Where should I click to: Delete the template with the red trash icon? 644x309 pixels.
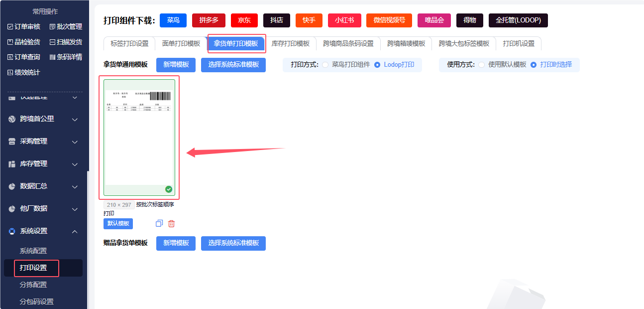172,224
